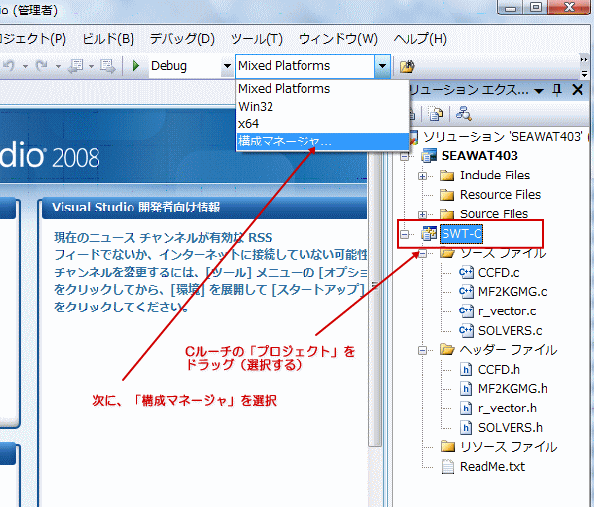Click the Redo toolbar icon
The image size is (594, 507).
tap(41, 66)
